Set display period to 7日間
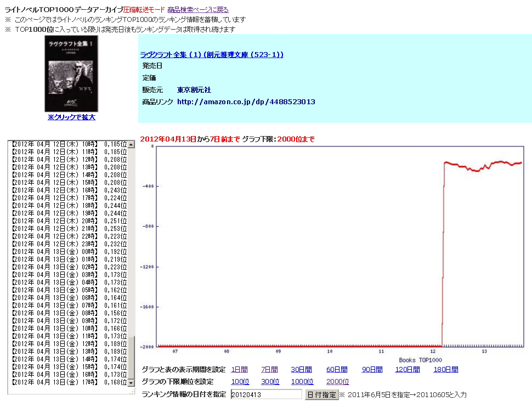Screen dimensions: 532x407 pyautogui.click(x=269, y=370)
